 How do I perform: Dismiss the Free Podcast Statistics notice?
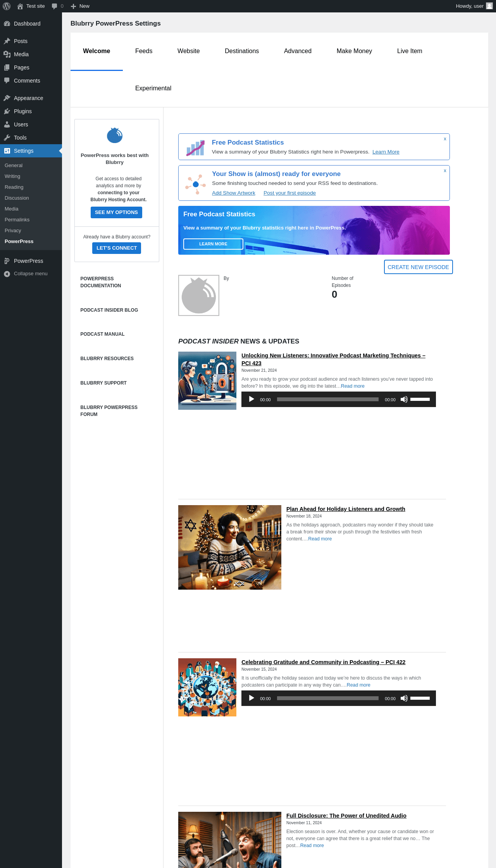pyautogui.click(x=445, y=139)
